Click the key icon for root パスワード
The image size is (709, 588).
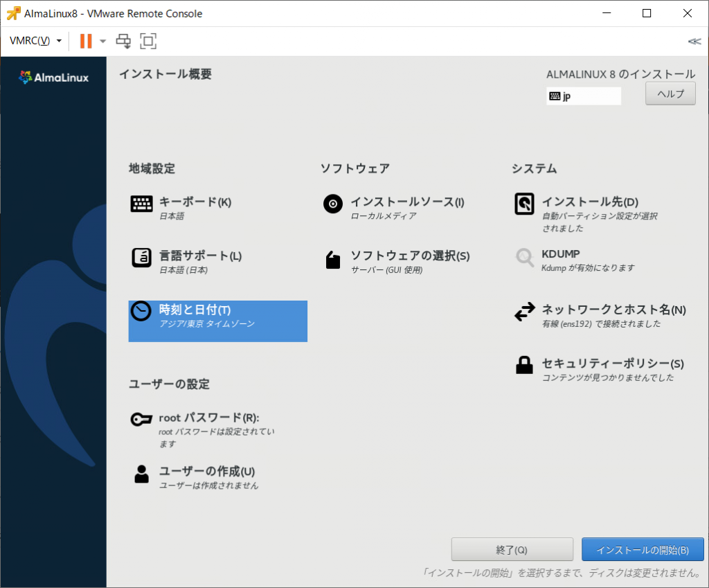[x=141, y=419]
